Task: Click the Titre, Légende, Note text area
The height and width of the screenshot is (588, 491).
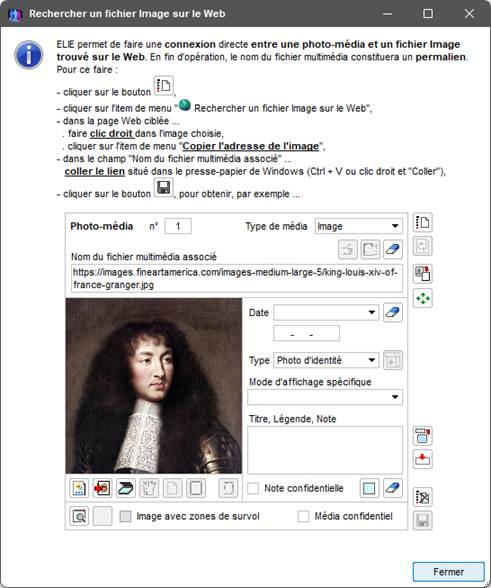Action: [x=325, y=450]
